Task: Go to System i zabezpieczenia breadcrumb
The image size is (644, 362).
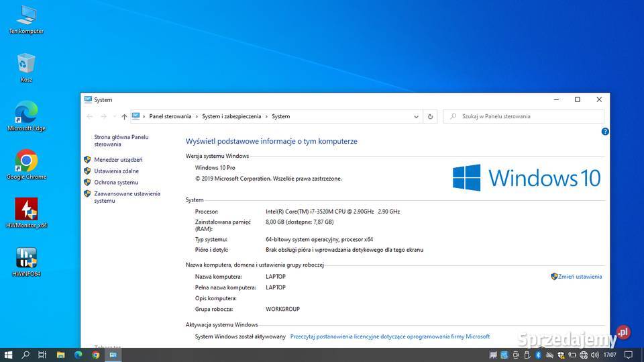Action: [231, 116]
